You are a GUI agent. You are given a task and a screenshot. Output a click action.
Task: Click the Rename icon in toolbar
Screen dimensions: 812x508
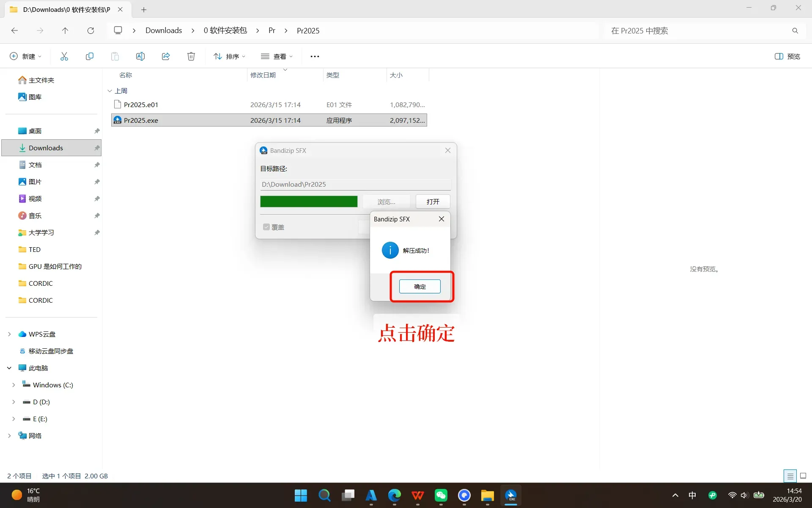[140, 56]
